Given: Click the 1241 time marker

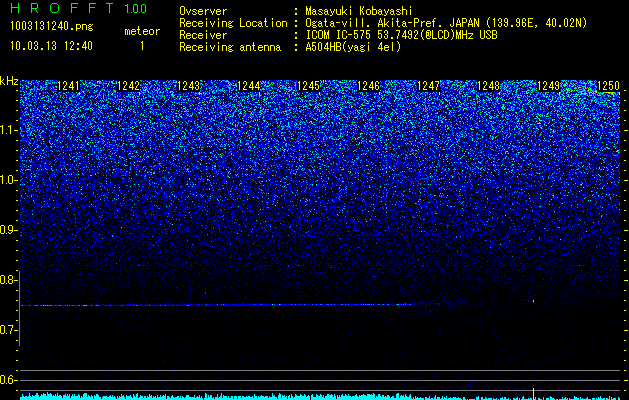Looking at the screenshot, I should [x=69, y=86].
